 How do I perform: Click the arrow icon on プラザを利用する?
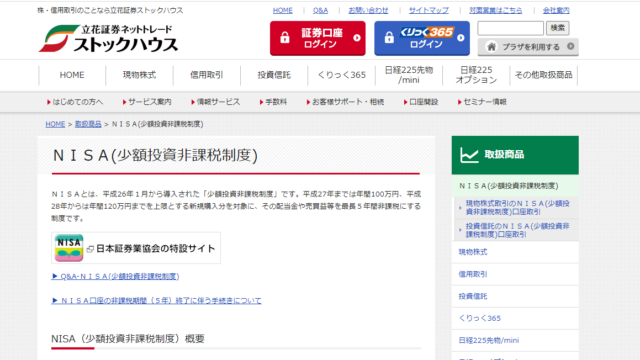pos(571,47)
